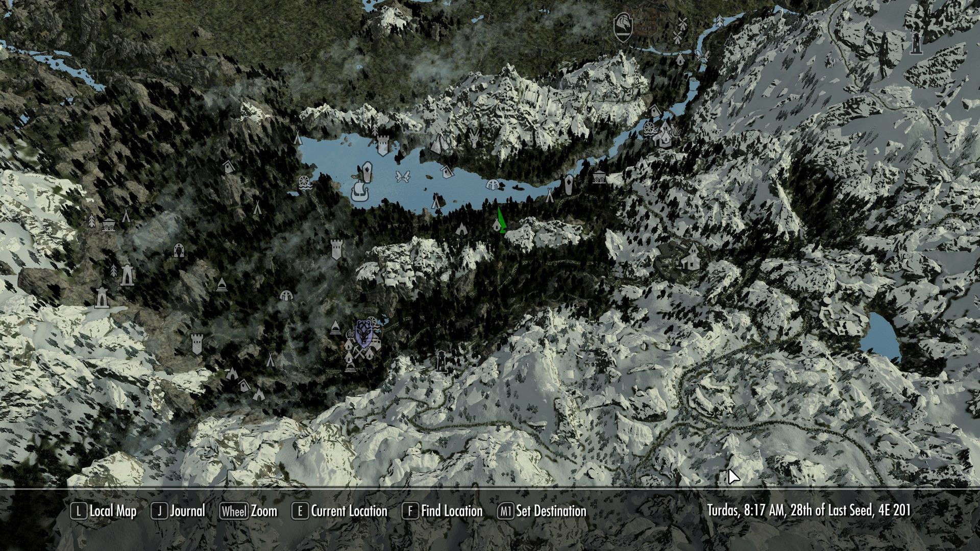Click the camp tent marker between two standing stones

[x=550, y=195]
